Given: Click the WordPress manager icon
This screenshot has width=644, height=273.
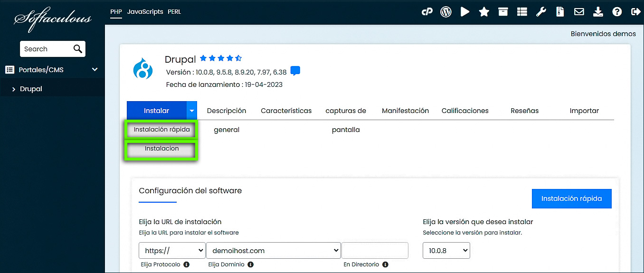Looking at the screenshot, I should pyautogui.click(x=446, y=12).
